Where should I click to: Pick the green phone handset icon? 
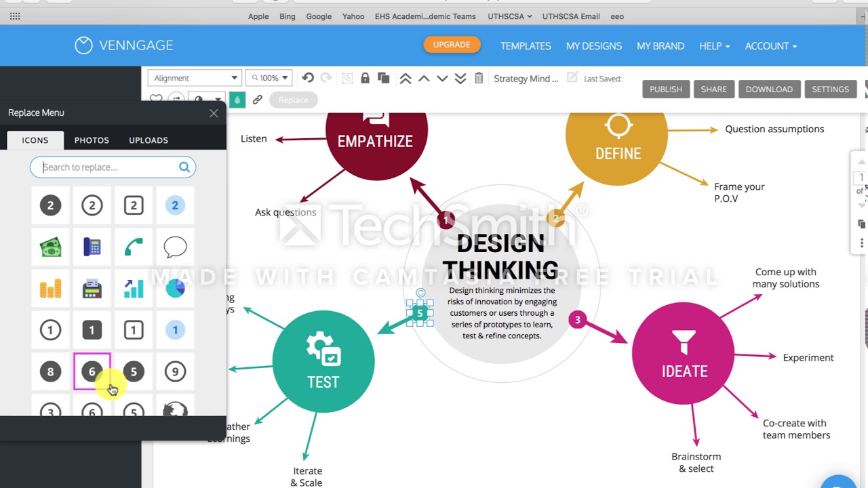pyautogui.click(x=134, y=247)
